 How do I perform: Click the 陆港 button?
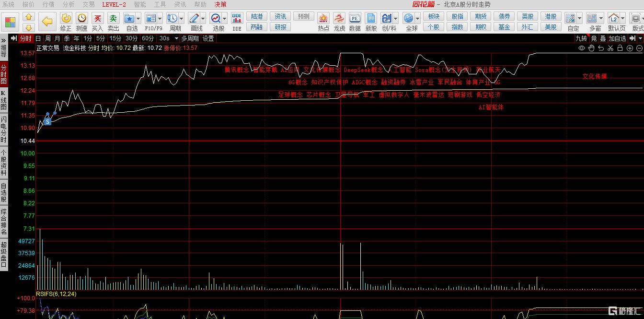click(x=257, y=17)
